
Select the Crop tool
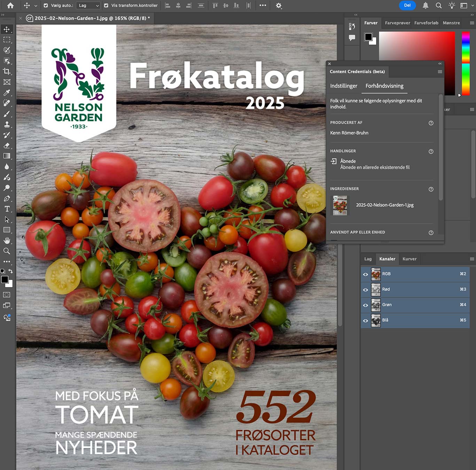coord(7,72)
